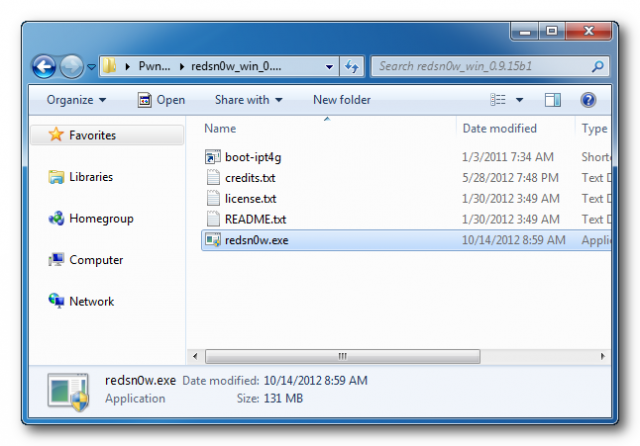Open the help question mark icon
The image size is (640, 446).
(x=588, y=100)
